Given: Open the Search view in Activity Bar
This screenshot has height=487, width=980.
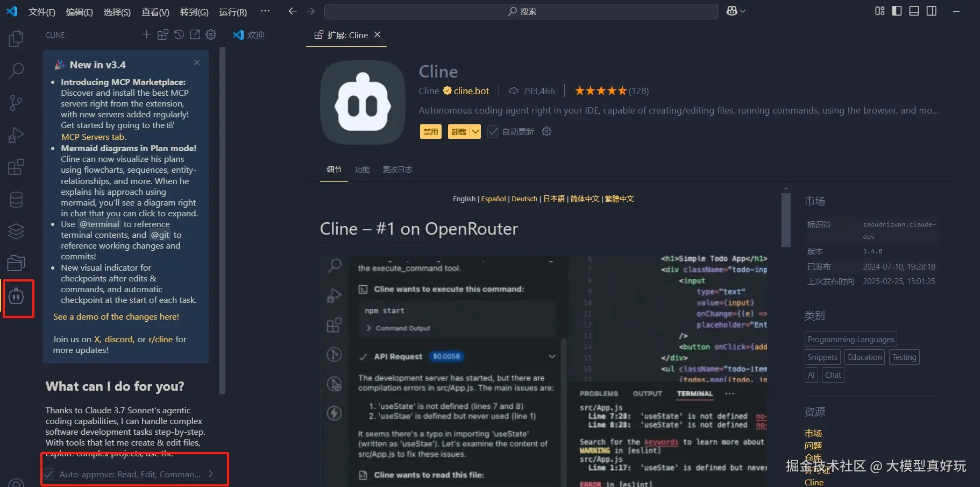Looking at the screenshot, I should tap(16, 70).
